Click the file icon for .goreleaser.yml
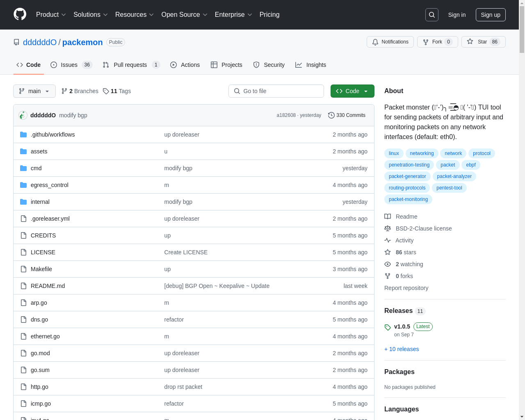The height and width of the screenshot is (420, 525). pyautogui.click(x=23, y=219)
